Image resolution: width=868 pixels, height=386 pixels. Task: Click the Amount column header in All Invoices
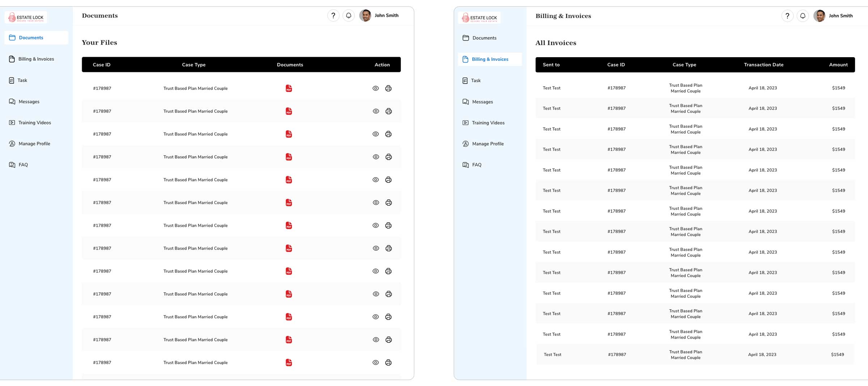(x=838, y=65)
